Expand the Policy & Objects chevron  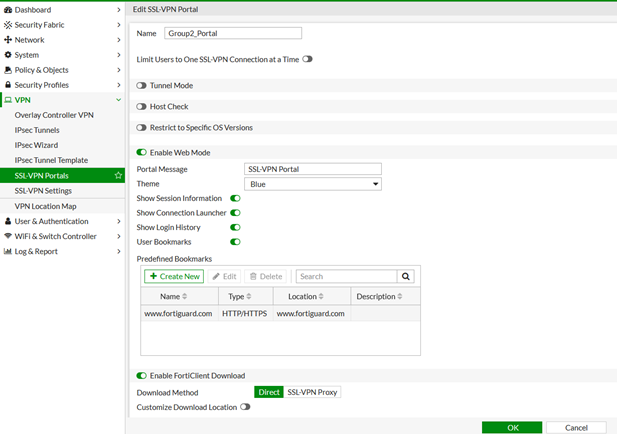[x=118, y=70]
